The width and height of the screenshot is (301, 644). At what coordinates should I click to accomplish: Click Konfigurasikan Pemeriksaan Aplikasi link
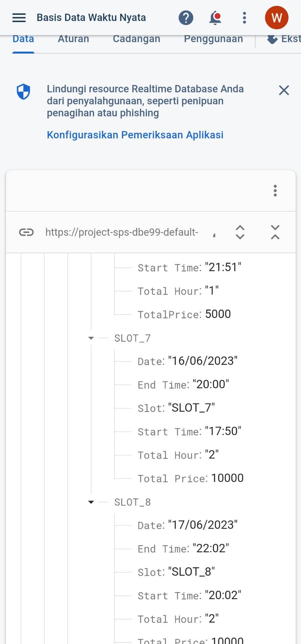(x=135, y=135)
